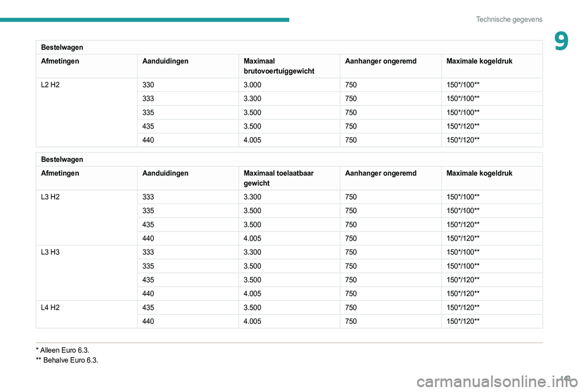Select the 'Bestelwagen' title of the second table
588x392 pixels.
[62, 159]
